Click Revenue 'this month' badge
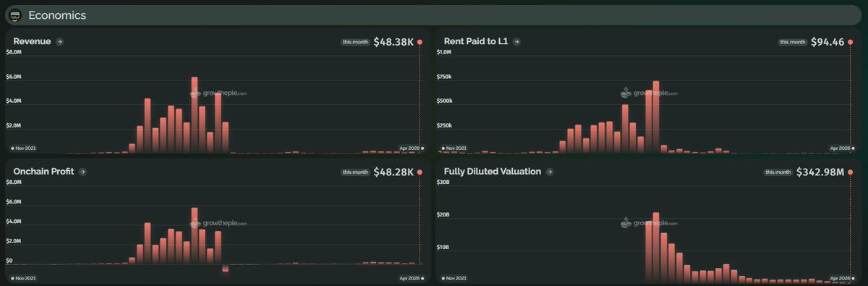Image resolution: width=868 pixels, height=286 pixels. [x=354, y=42]
